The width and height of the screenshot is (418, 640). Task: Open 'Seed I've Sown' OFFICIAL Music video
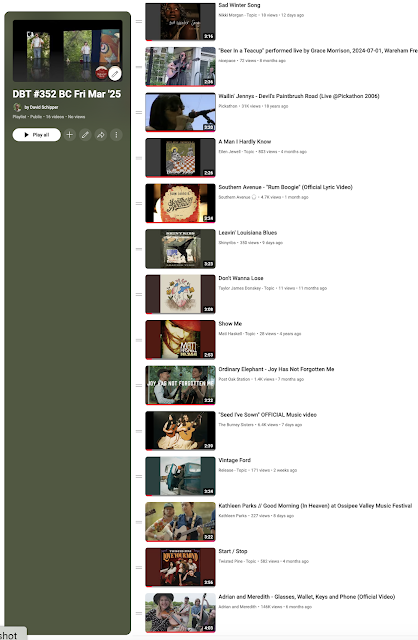pos(268,415)
